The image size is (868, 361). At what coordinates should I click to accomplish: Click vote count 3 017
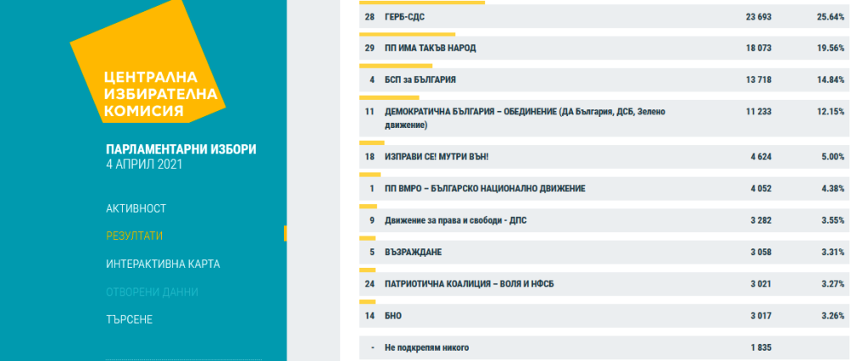pyautogui.click(x=760, y=316)
